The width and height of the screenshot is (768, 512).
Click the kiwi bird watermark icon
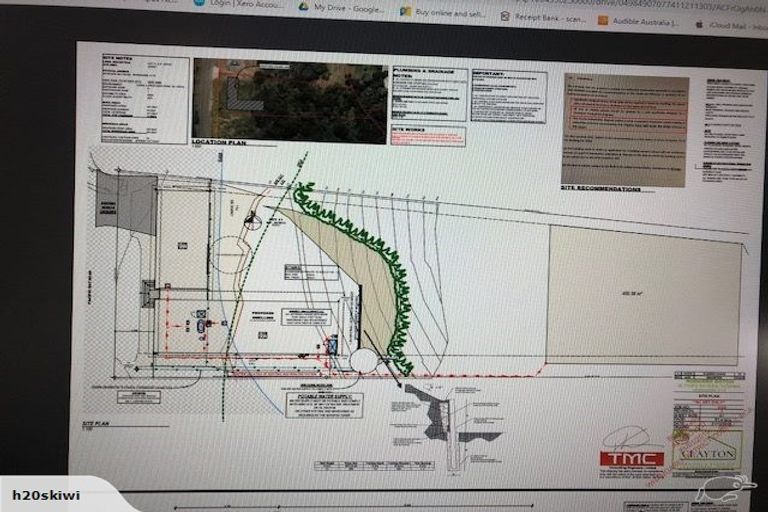725,488
